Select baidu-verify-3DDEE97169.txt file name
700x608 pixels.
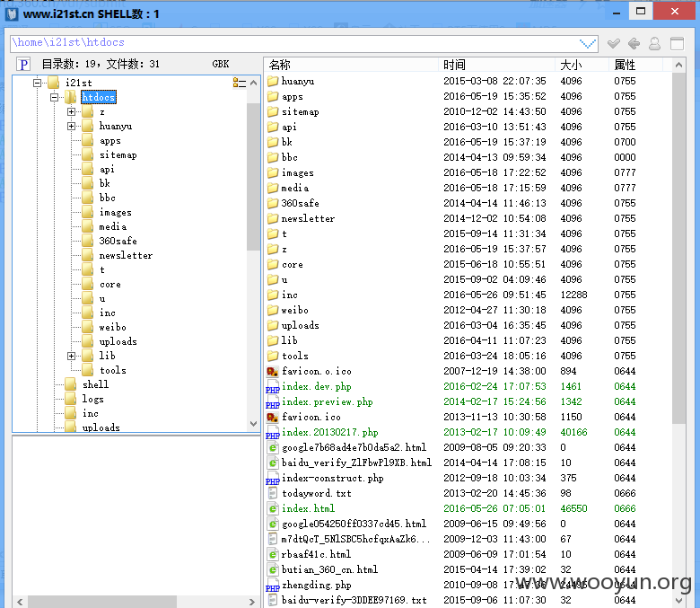(354, 601)
